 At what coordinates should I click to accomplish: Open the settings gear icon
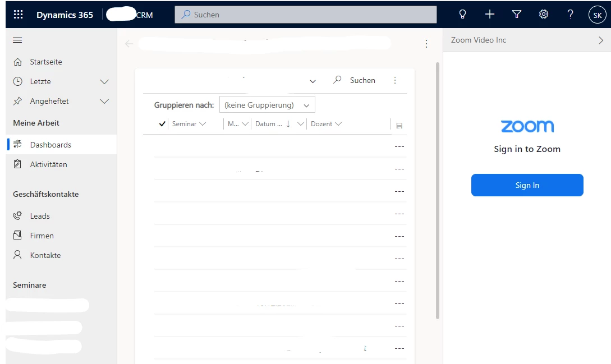pyautogui.click(x=544, y=15)
